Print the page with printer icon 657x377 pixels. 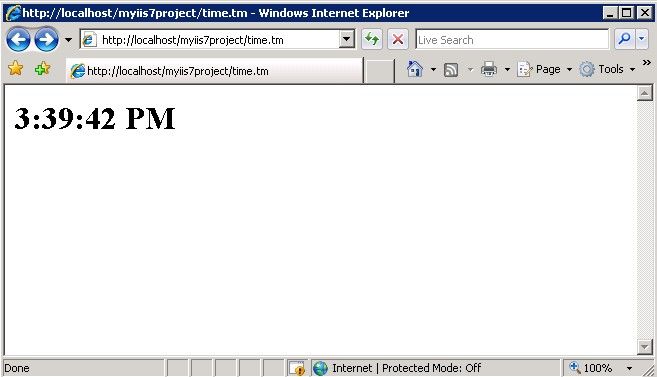coord(489,69)
